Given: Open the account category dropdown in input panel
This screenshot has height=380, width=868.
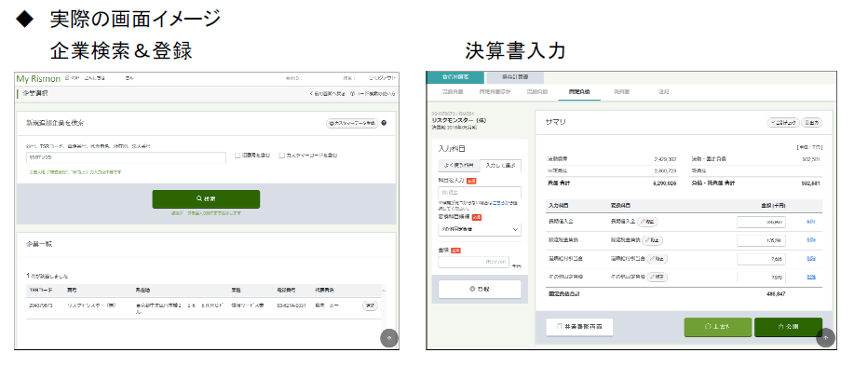Looking at the screenshot, I should click(x=479, y=228).
